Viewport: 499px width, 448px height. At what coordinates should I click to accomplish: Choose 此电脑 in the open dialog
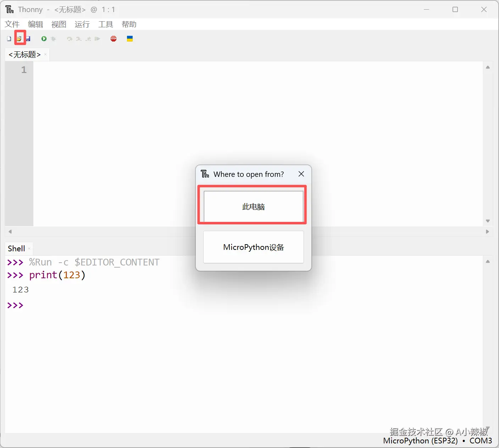coord(254,207)
